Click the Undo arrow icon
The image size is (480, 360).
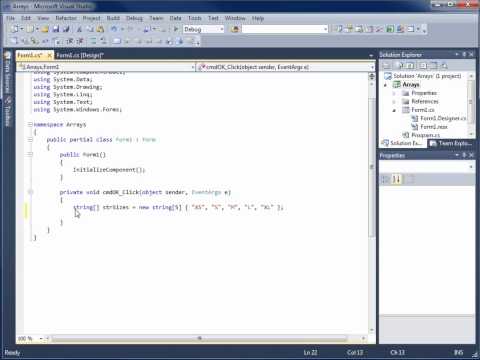(x=114, y=29)
